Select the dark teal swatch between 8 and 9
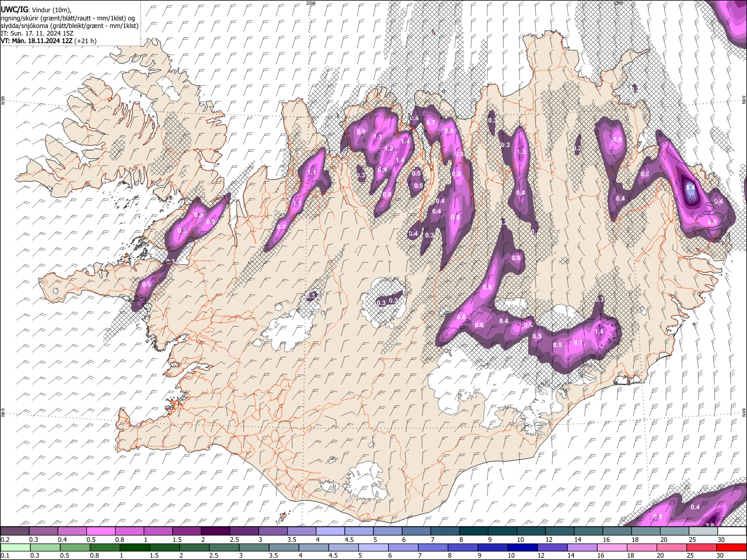Viewport: 747px width, 560px height. (x=474, y=531)
